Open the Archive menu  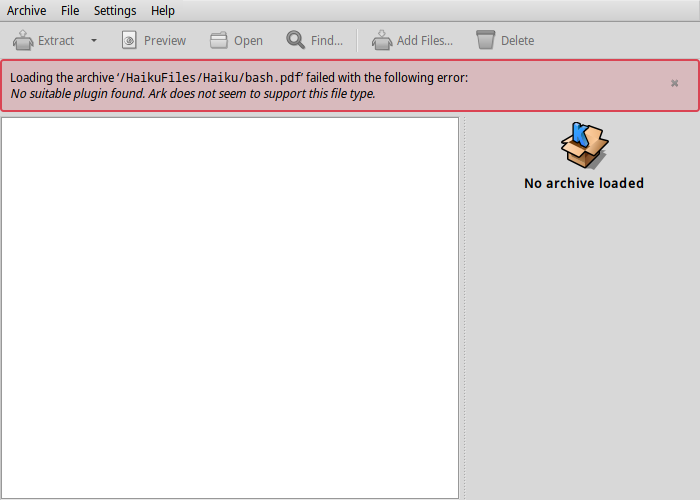tap(27, 11)
